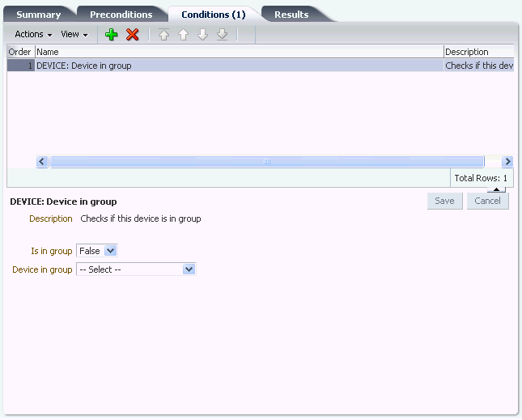
Task: Click the 'Checks if this dev' description cell
Action: tap(479, 66)
